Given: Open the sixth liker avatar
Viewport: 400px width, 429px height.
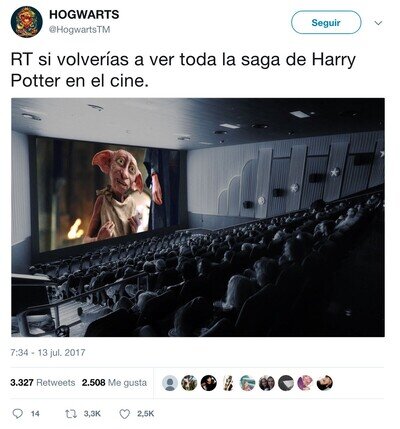Looking at the screenshot, I should (267, 383).
